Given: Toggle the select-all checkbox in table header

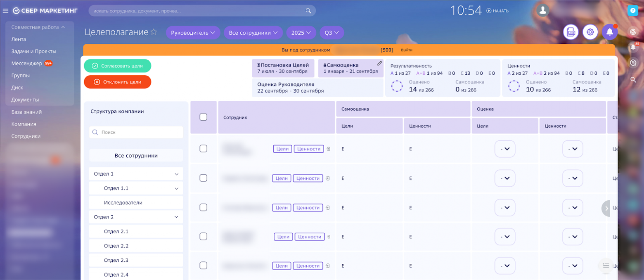Looking at the screenshot, I should click(x=203, y=117).
